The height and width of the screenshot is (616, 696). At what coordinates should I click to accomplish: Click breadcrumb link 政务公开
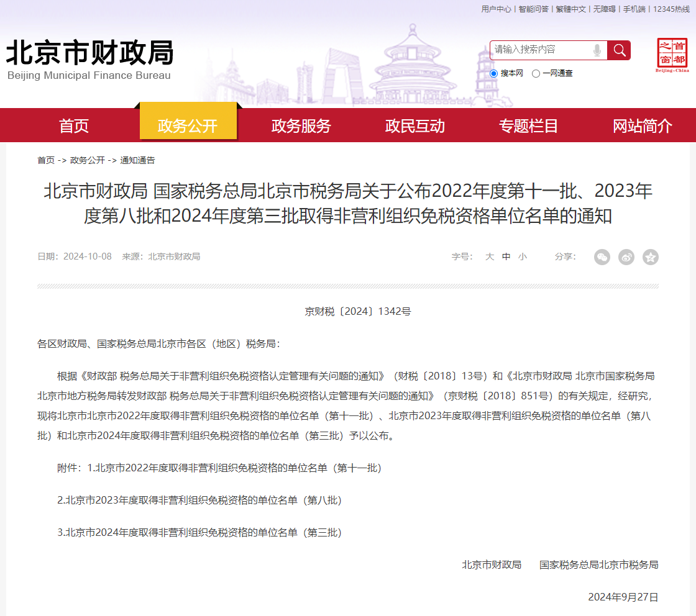[x=88, y=160]
